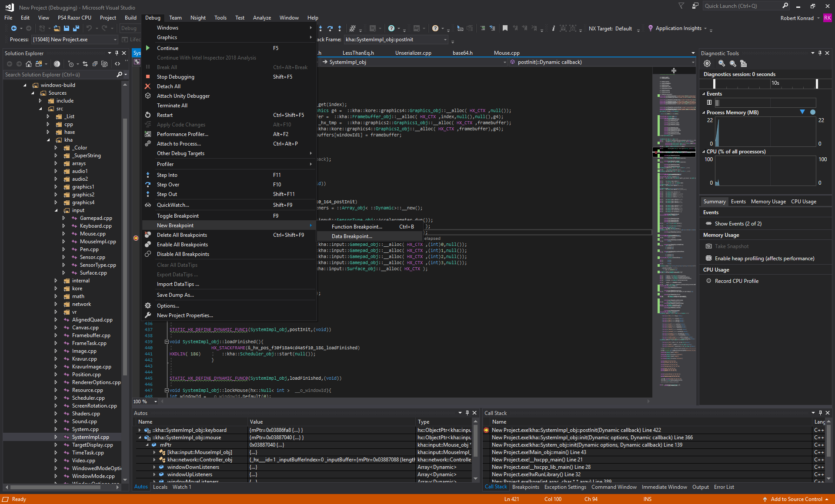
Task: Click the Sync with Active Document icon
Action: pyautogui.click(x=85, y=64)
